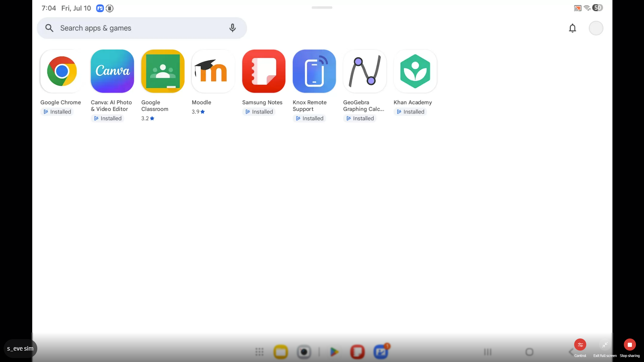Click Installed label under Canva
644x362 pixels.
coord(107,119)
